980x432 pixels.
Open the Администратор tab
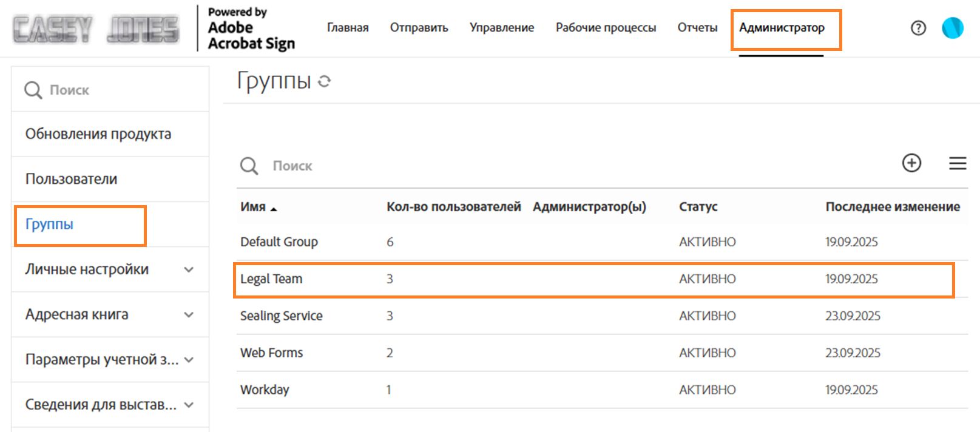click(x=782, y=28)
